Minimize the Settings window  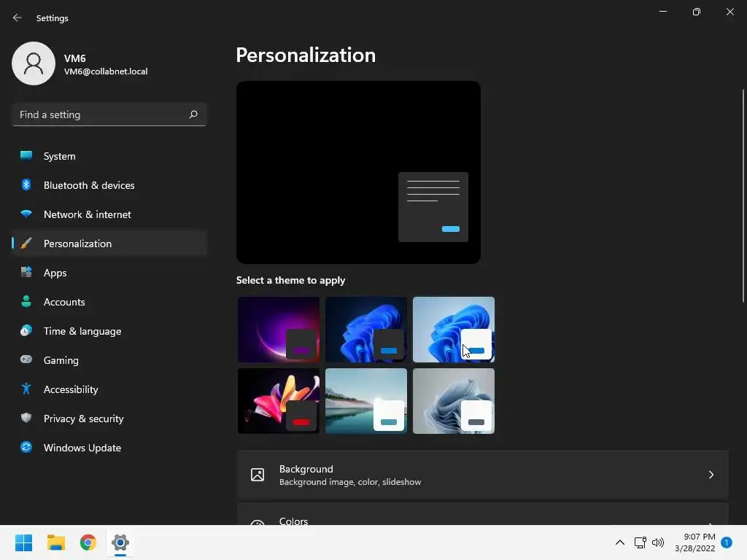point(662,12)
